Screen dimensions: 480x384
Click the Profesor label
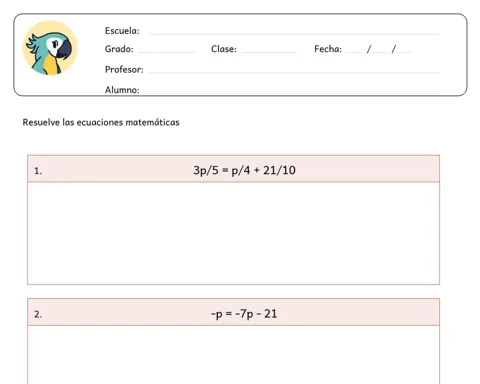[124, 69]
